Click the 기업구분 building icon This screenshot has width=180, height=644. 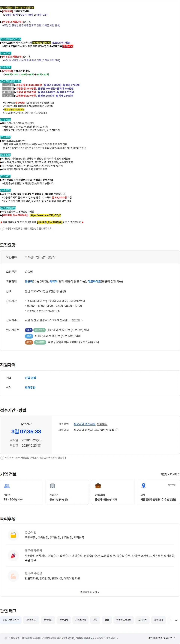pyautogui.click(x=52, y=486)
